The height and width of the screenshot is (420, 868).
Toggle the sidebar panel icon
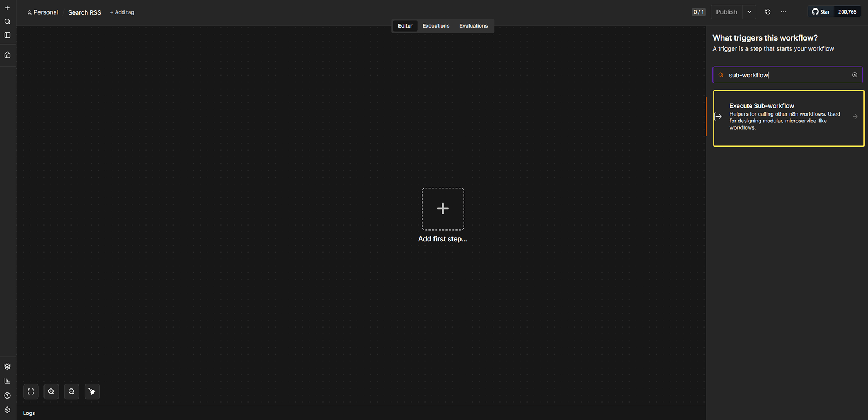tap(7, 35)
